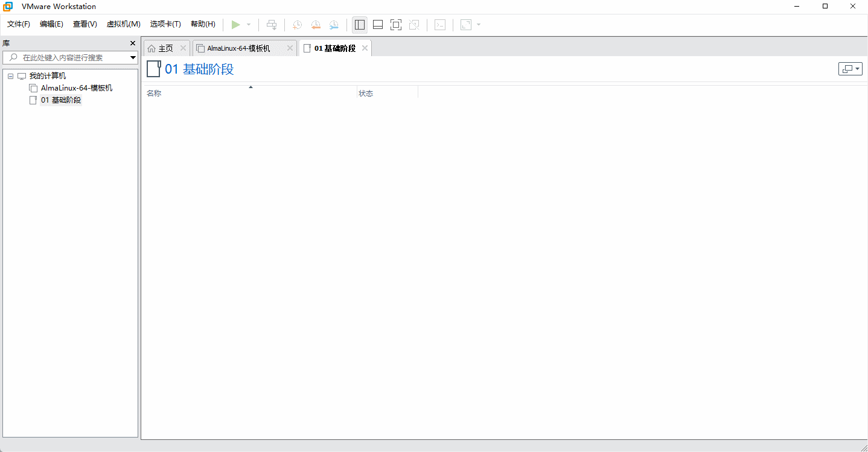Sort by the 名称 column header

coord(154,94)
